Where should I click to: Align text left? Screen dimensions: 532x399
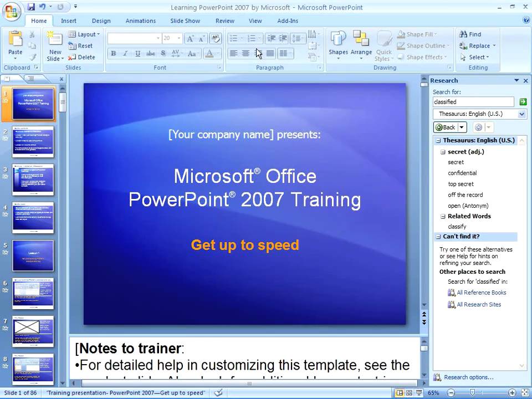233,53
